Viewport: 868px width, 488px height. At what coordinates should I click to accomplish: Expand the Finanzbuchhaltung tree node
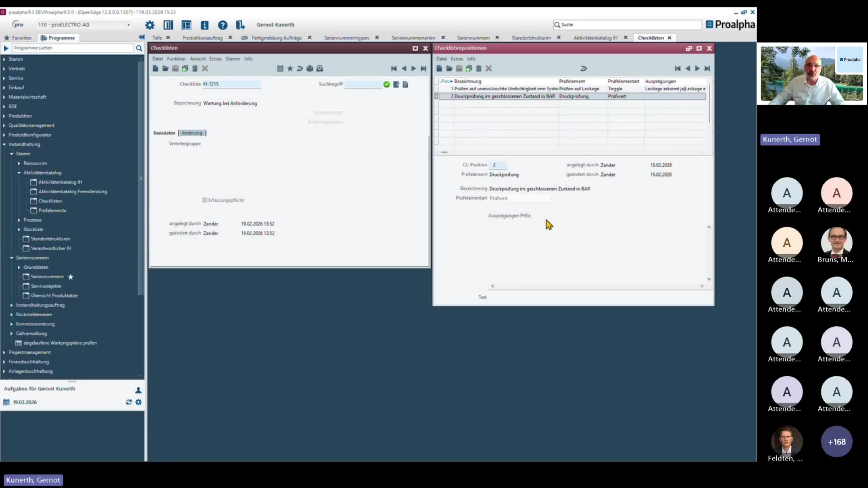[4, 362]
